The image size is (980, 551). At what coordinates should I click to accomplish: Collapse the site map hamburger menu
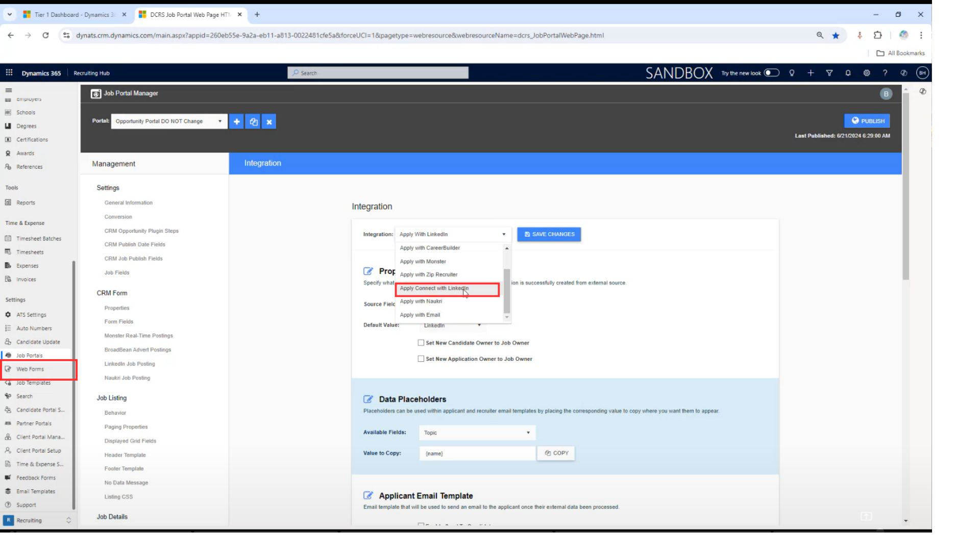pos(9,90)
